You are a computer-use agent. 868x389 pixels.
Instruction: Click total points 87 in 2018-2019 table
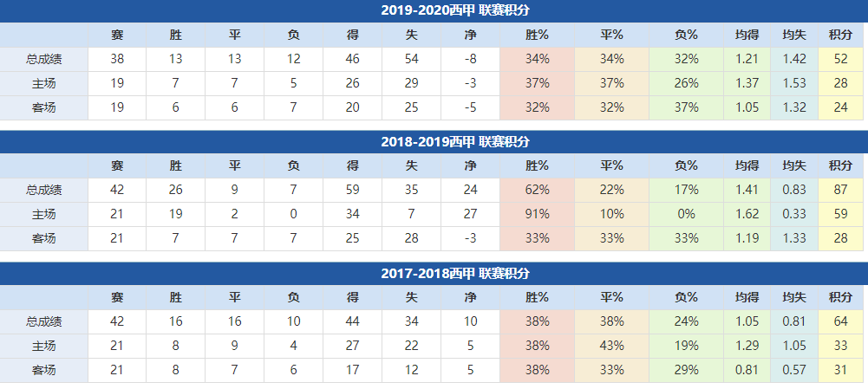coord(840,190)
